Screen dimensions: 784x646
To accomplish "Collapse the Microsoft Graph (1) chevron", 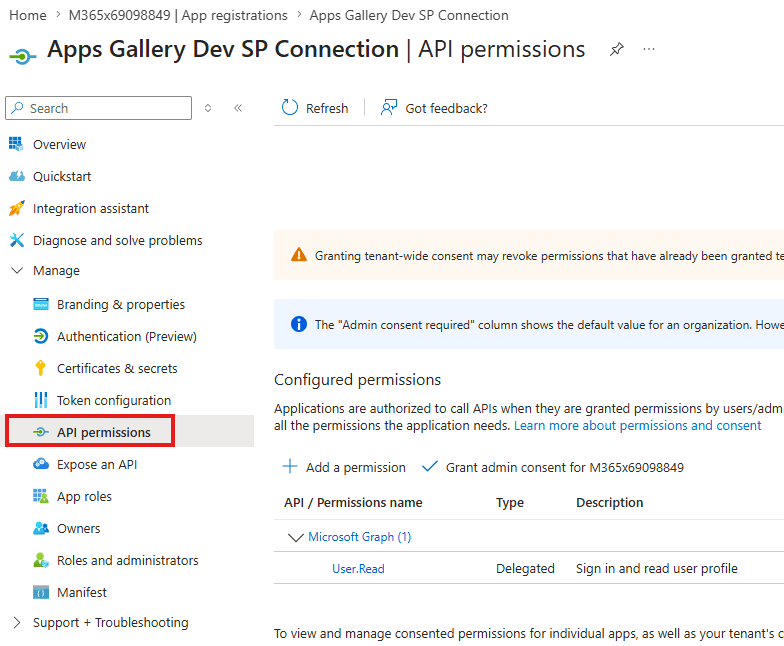I will pos(296,537).
